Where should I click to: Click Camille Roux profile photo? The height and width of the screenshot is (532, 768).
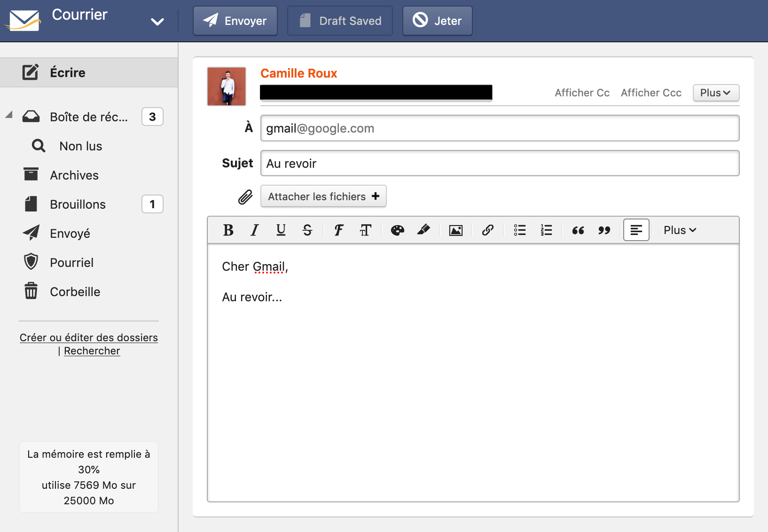[x=227, y=86]
